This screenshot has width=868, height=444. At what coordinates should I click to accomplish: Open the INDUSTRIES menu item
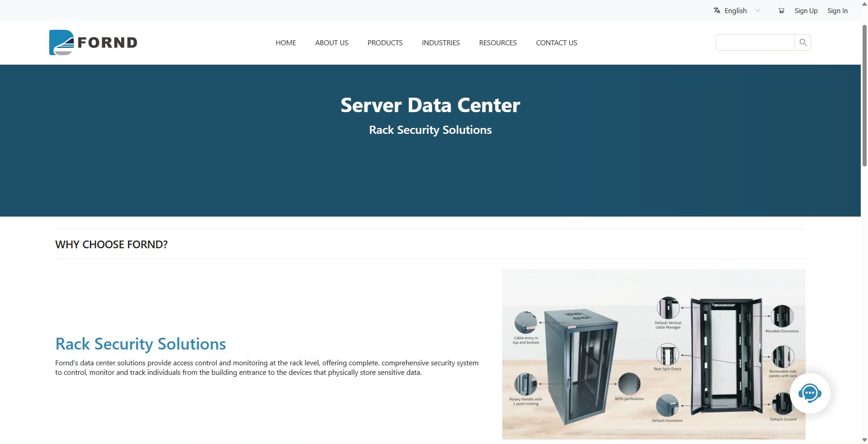(x=441, y=43)
